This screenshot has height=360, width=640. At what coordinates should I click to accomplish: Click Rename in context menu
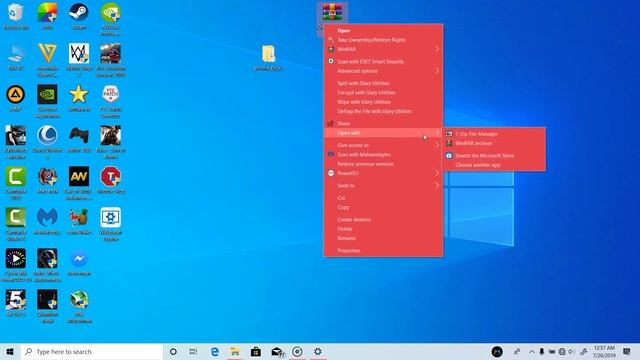(x=383, y=238)
